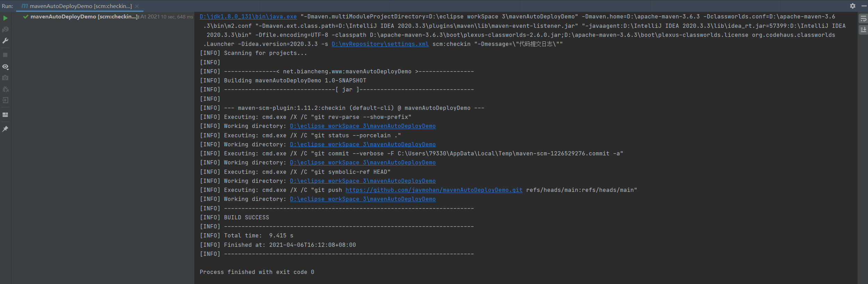868x284 pixels.
Task: Click the exit icon in Run sidebar
Action: 5,100
